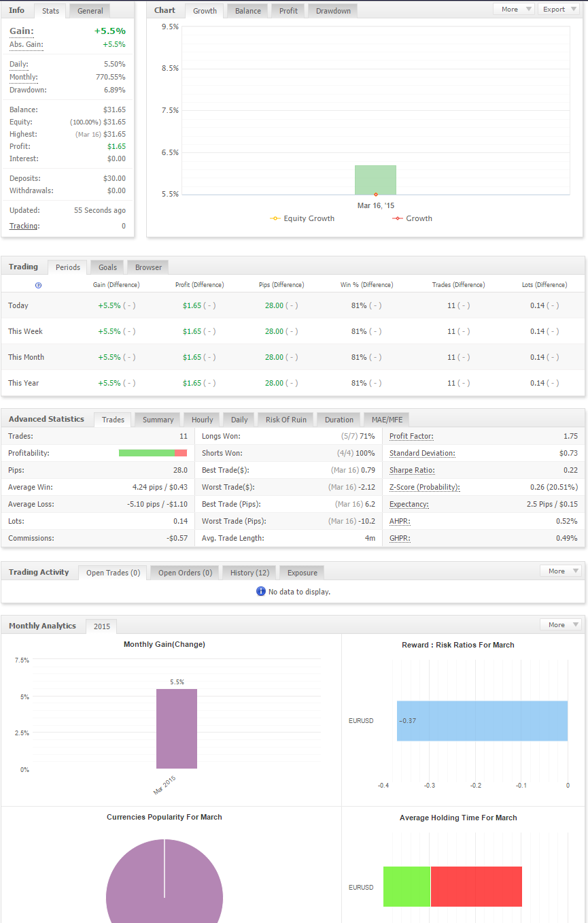The height and width of the screenshot is (923, 588).
Task: Click the green segment of EURUSD holding time
Action: pyautogui.click(x=407, y=886)
